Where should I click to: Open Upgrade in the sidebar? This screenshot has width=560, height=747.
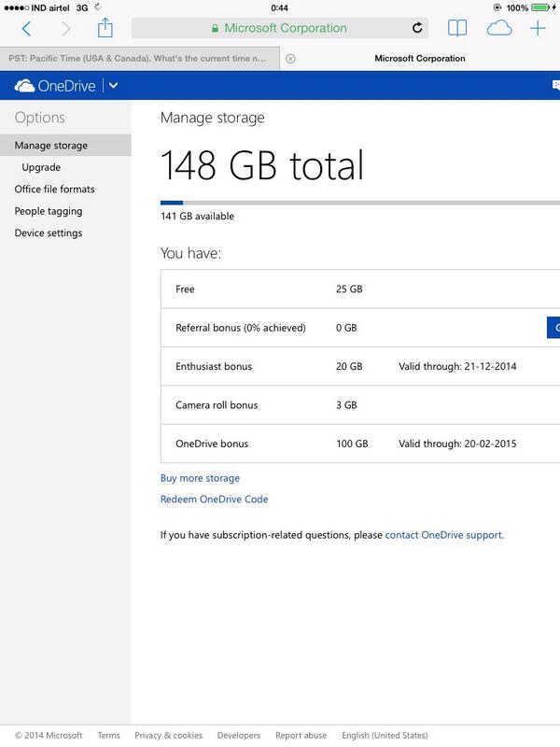[x=41, y=167]
